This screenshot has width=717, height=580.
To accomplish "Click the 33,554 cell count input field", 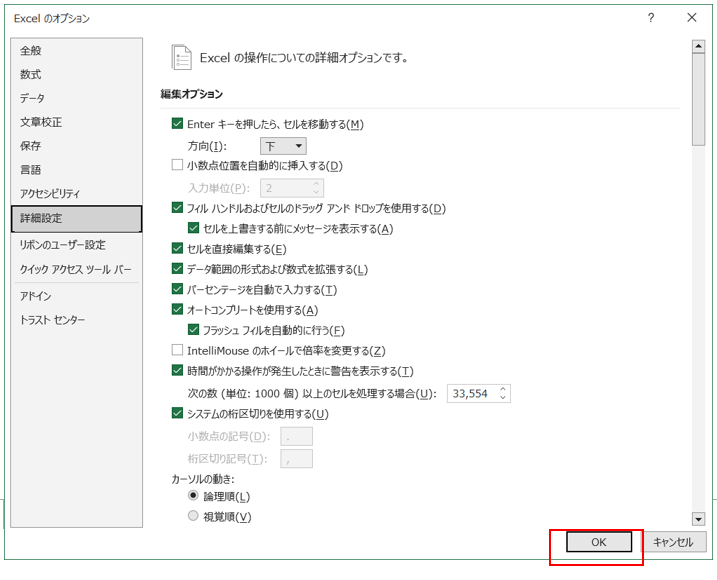I will [x=472, y=394].
